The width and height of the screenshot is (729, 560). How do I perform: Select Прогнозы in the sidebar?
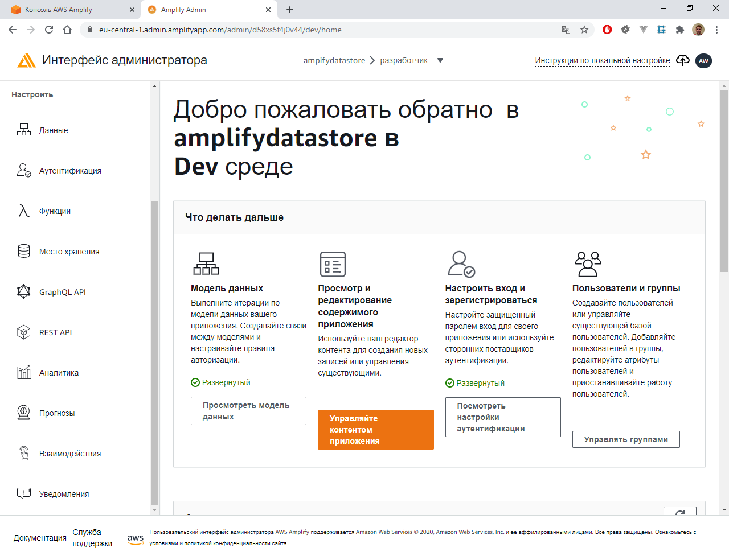click(57, 413)
